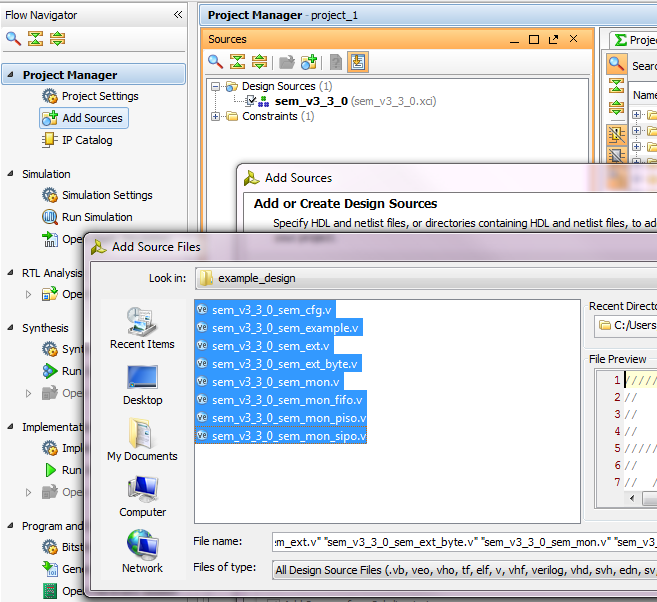Select Network location in file dialog
The image size is (657, 602).
click(142, 553)
